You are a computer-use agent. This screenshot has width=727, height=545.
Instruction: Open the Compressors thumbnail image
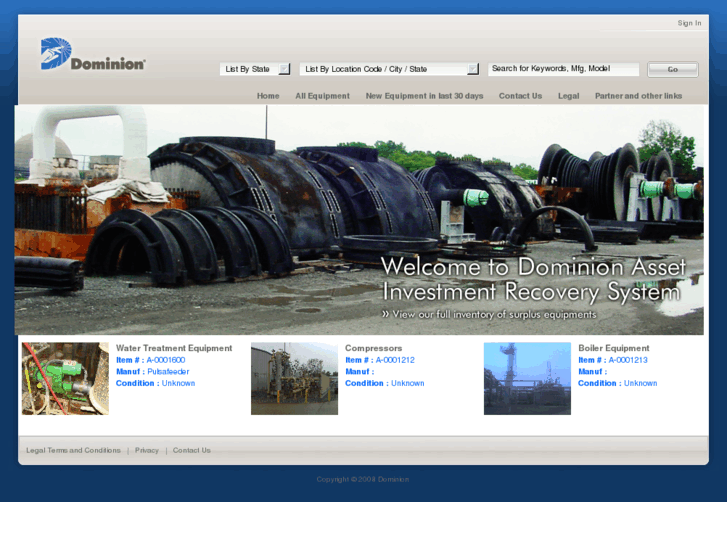[294, 378]
